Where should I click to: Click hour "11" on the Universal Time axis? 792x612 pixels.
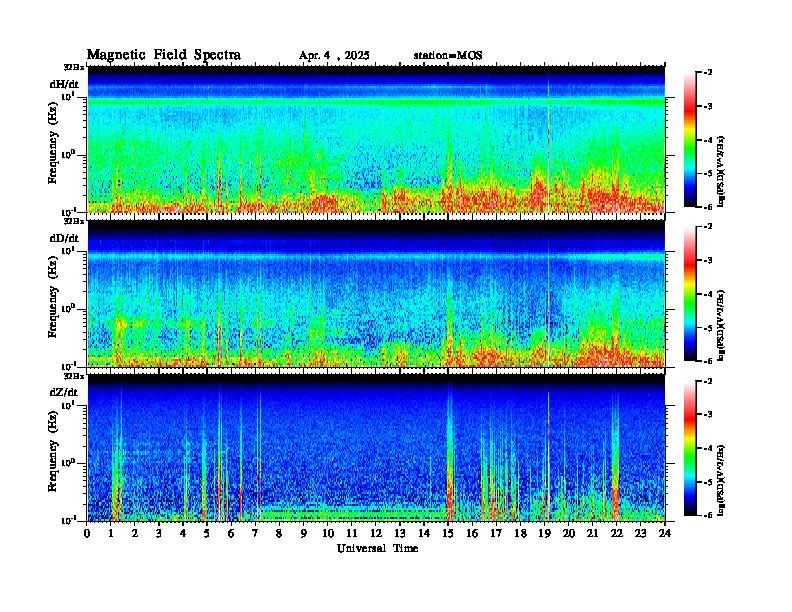pos(352,533)
